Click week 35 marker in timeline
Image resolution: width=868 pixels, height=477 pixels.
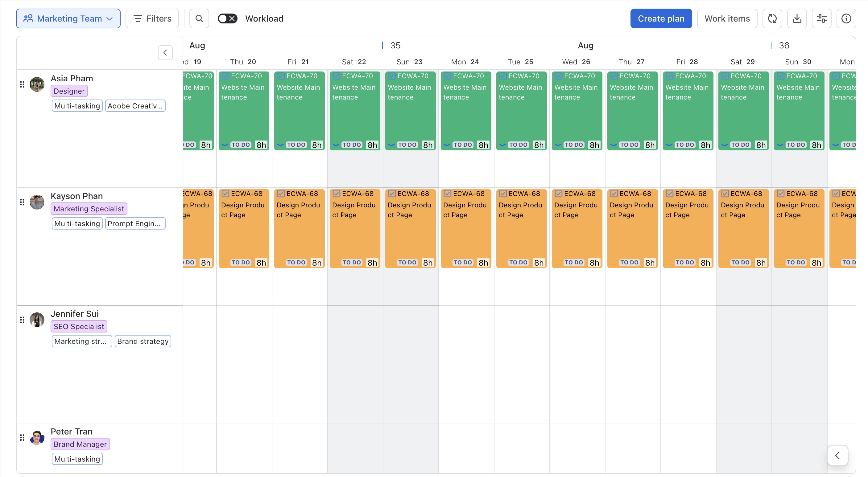coord(395,45)
